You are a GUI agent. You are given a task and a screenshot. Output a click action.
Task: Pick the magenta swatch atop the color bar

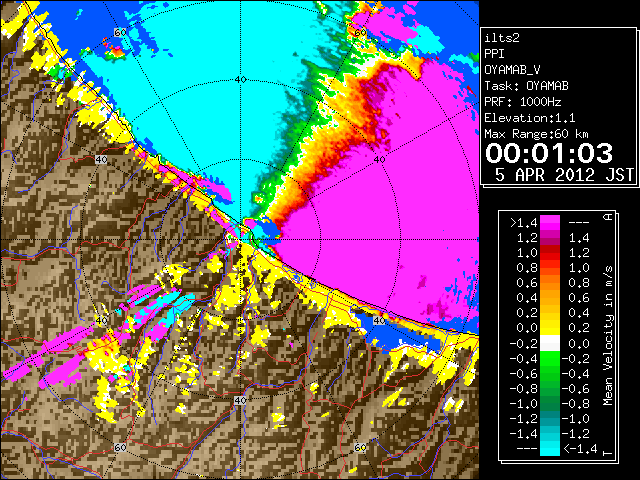(x=550, y=223)
